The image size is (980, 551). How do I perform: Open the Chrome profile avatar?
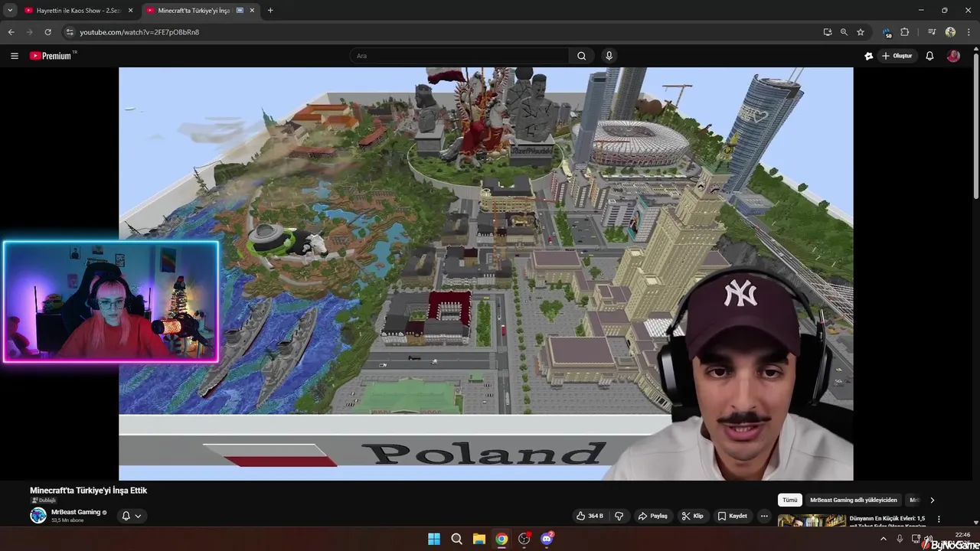(950, 32)
